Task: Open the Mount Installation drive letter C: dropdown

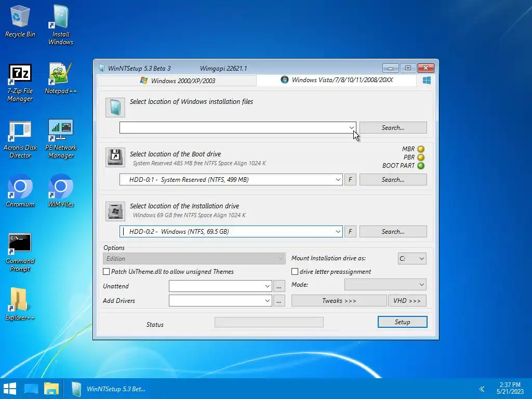Action: (x=412, y=259)
